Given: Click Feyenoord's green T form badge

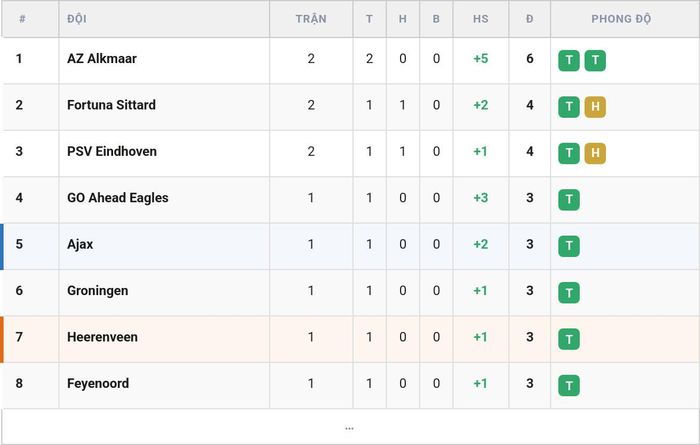Looking at the screenshot, I should 569,385.
